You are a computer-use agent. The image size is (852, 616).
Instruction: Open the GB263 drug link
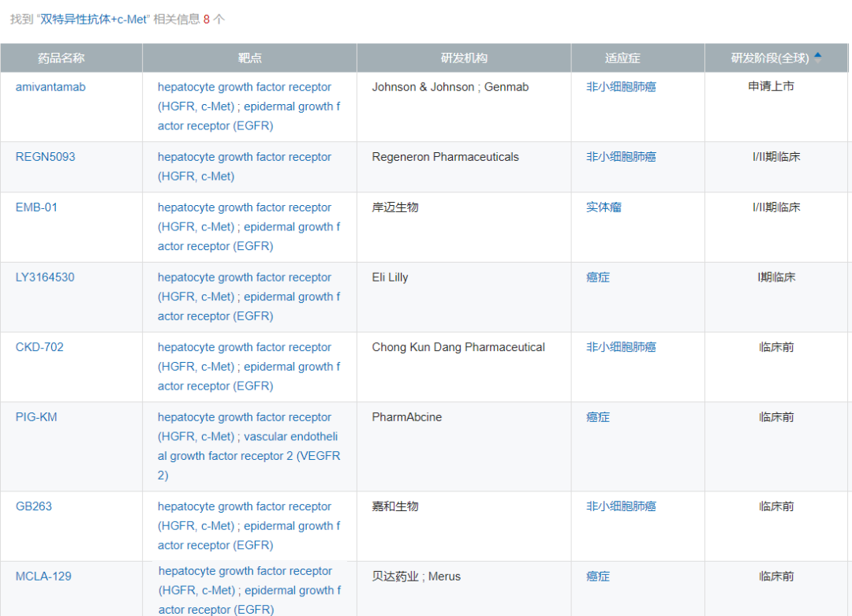click(x=34, y=506)
